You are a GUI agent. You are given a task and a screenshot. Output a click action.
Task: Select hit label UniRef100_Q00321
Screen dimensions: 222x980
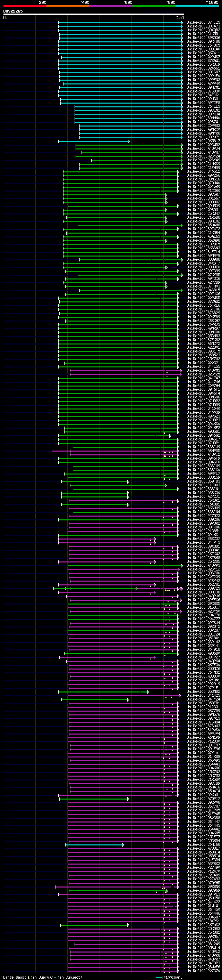click(203, 363)
